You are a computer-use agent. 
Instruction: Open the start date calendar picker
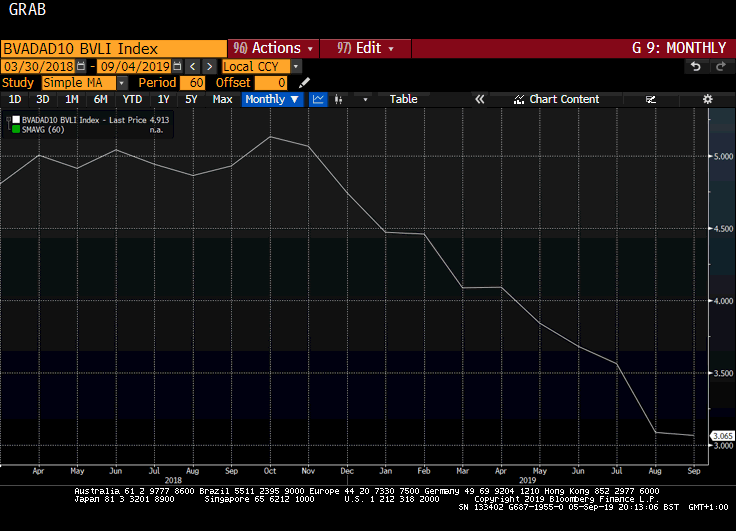[81, 66]
